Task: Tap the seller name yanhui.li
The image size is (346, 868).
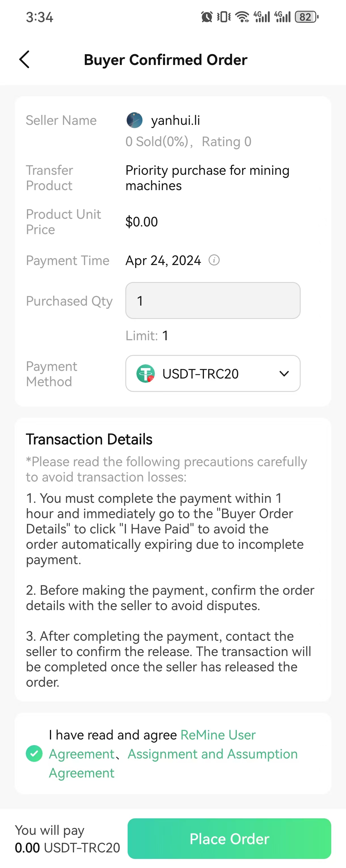Action: click(176, 120)
